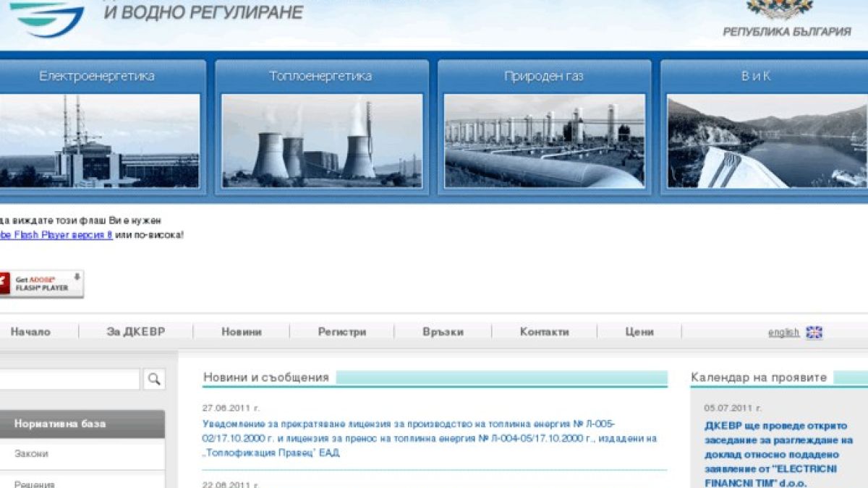This screenshot has width=868, height=488.
Task: Follow the Flash Player версия 8 link
Action: (x=56, y=235)
